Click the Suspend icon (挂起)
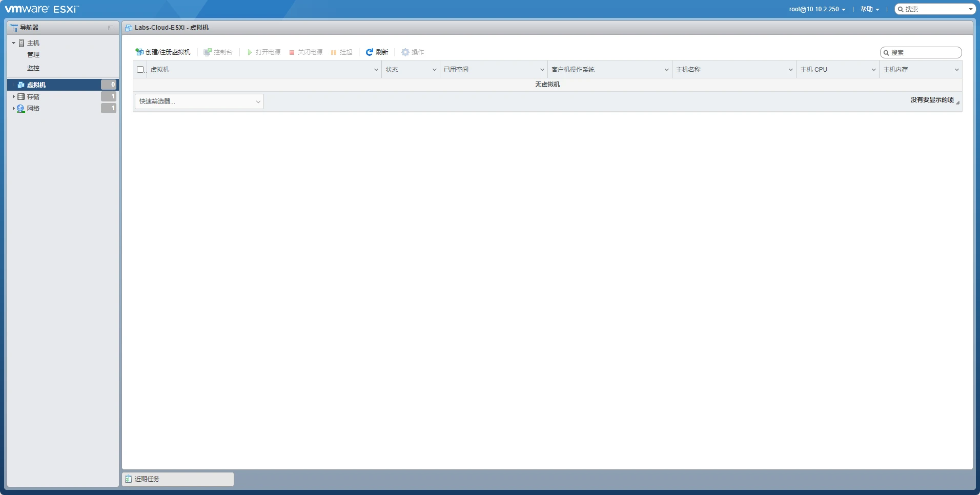This screenshot has width=980, height=495. [x=334, y=52]
